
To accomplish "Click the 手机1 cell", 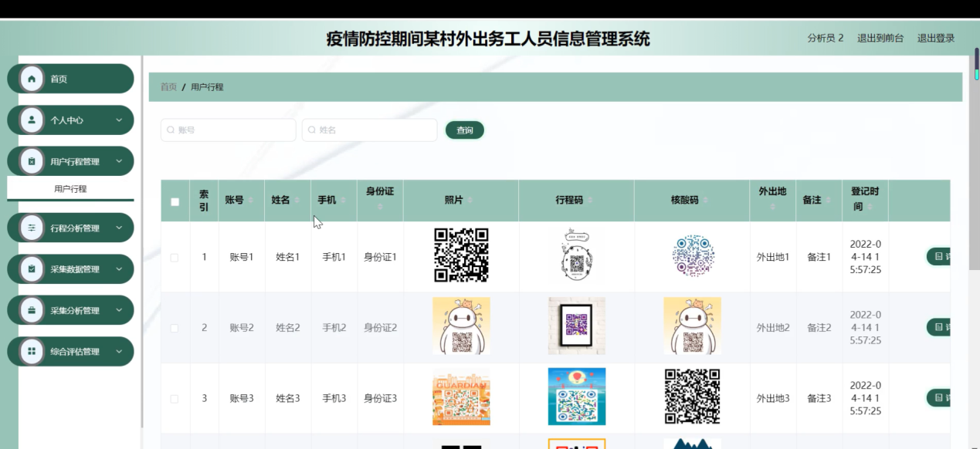I will (x=334, y=257).
